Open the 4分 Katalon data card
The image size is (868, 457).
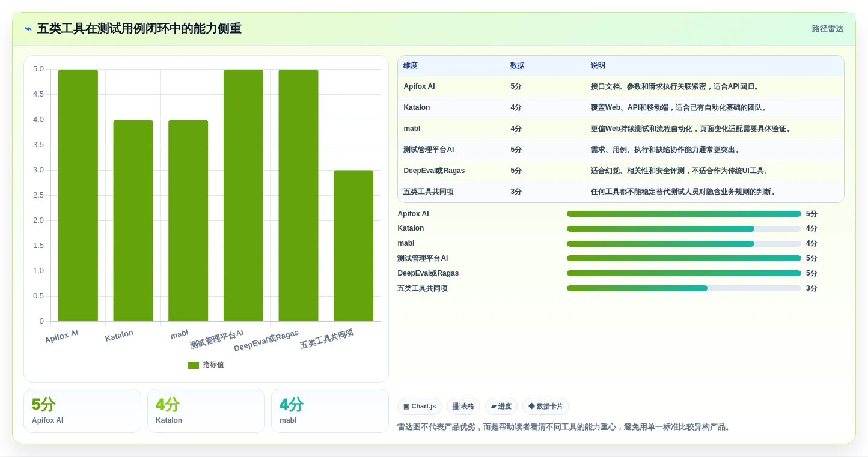(x=206, y=411)
